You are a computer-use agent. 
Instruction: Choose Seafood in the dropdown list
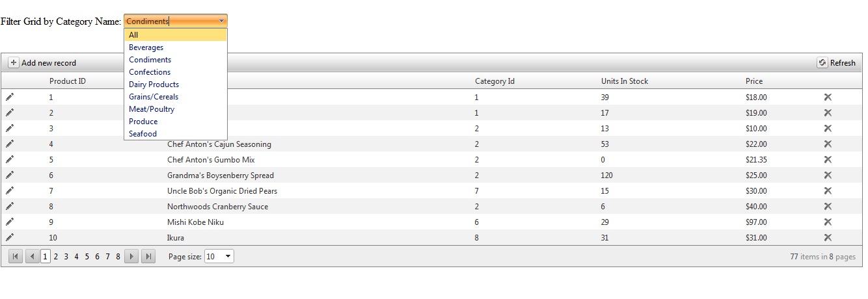coord(143,134)
